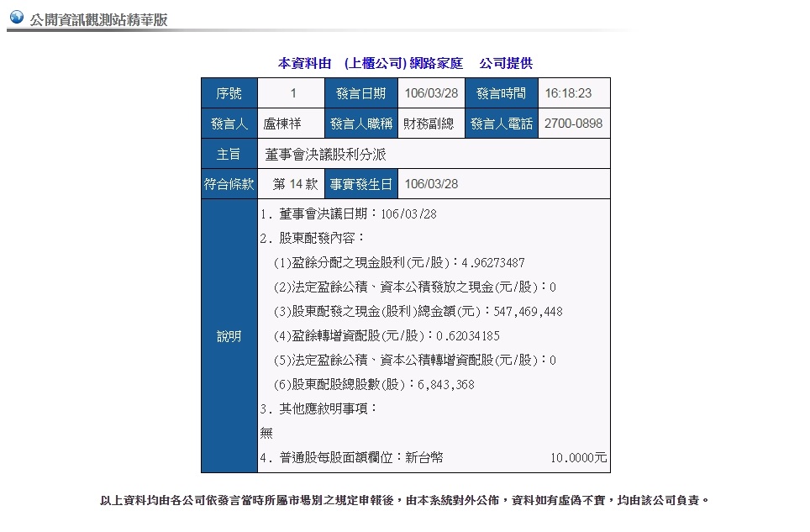Select the 序號 header cell
This screenshot has width=810, height=532.
[229, 93]
